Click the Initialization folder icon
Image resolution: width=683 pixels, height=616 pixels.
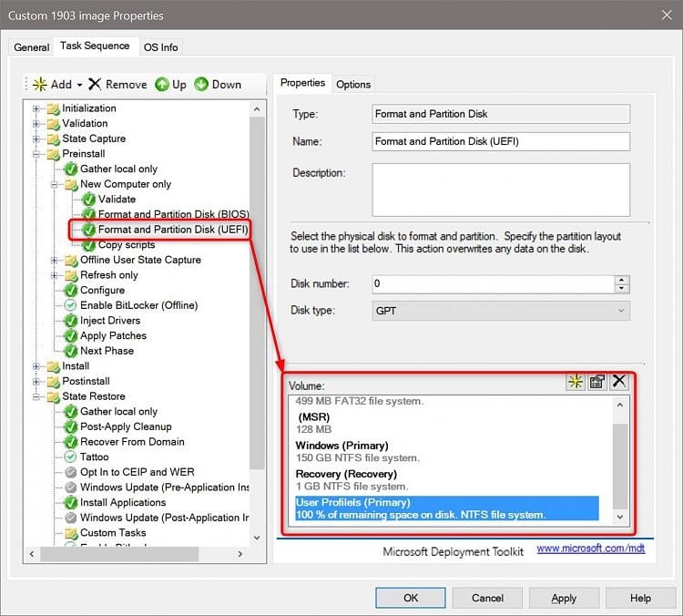(53, 108)
